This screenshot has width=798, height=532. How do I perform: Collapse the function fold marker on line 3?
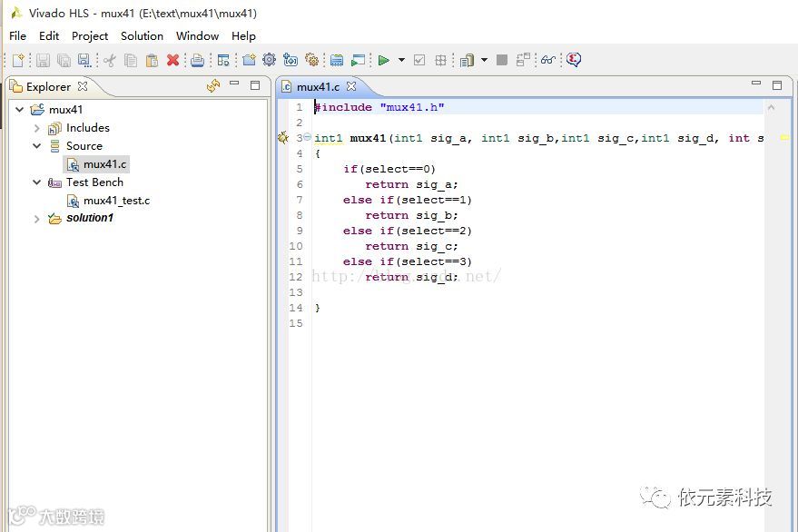pos(308,137)
